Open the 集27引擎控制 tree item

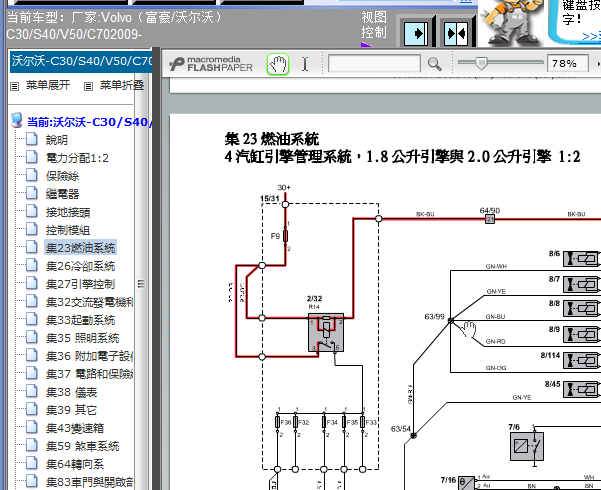pos(80,284)
